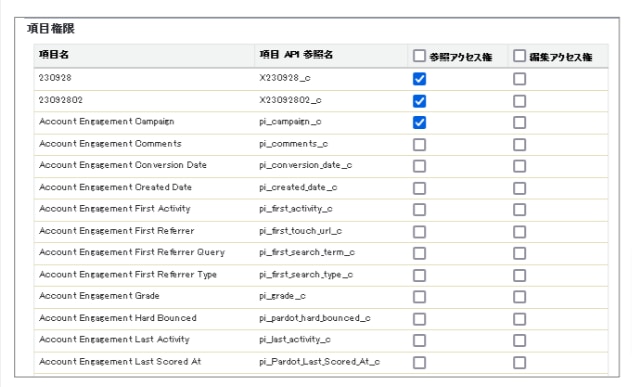The height and width of the screenshot is (387, 632).
Task: Select the Account Engagement Comments field name
Action: (110, 144)
